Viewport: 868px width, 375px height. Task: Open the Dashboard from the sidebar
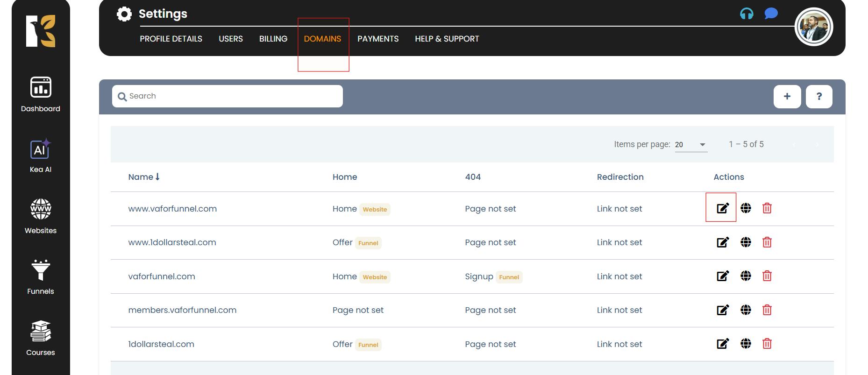click(41, 94)
